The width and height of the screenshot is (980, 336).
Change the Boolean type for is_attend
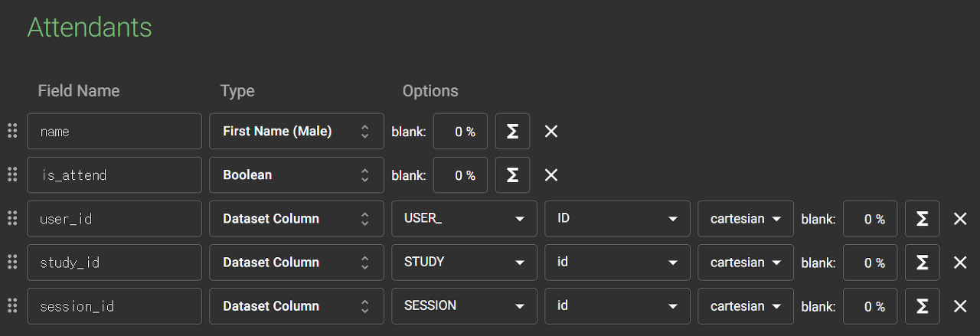296,175
